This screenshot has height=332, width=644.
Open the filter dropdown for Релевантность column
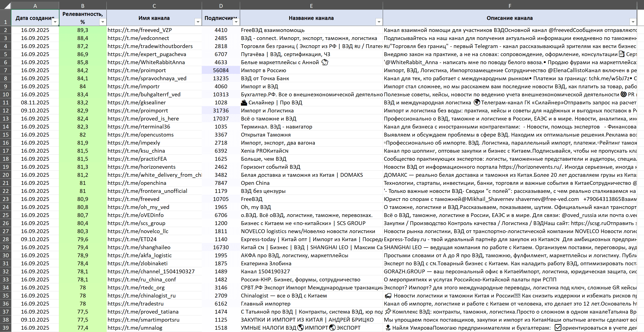(x=102, y=22)
